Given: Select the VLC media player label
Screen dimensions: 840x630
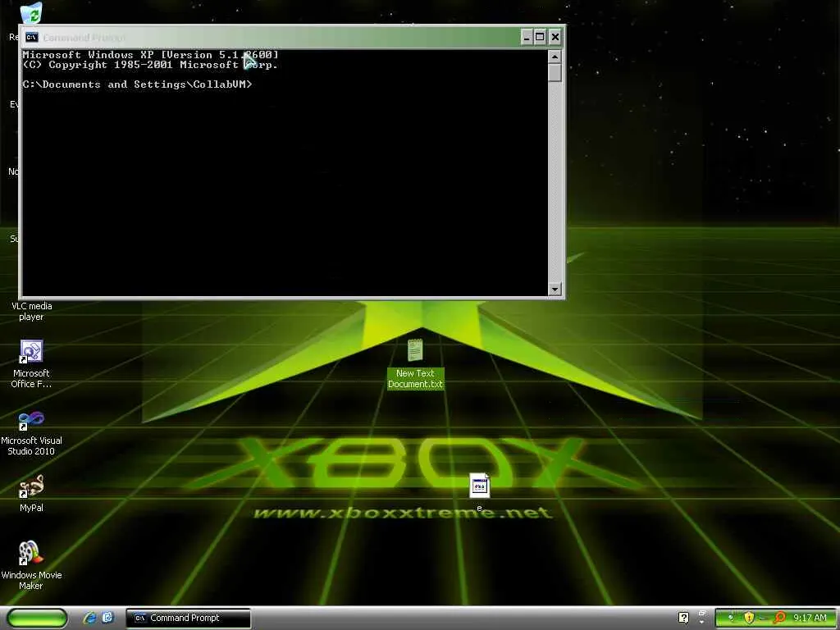Looking at the screenshot, I should 32,311.
